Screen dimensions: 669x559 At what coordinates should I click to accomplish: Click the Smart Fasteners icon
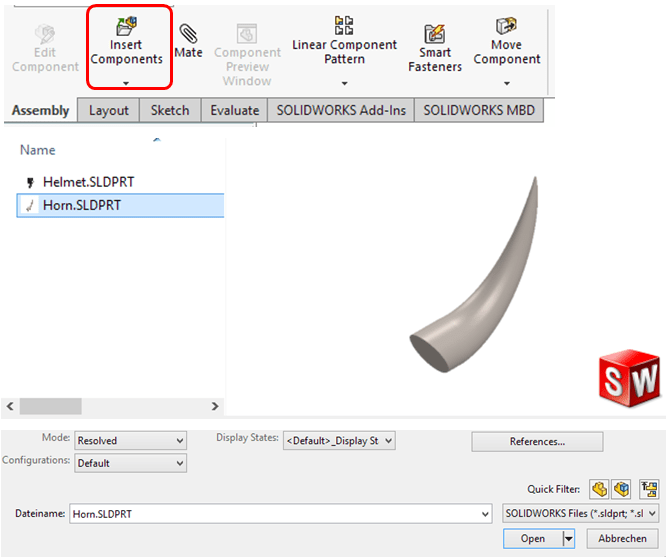click(x=434, y=48)
